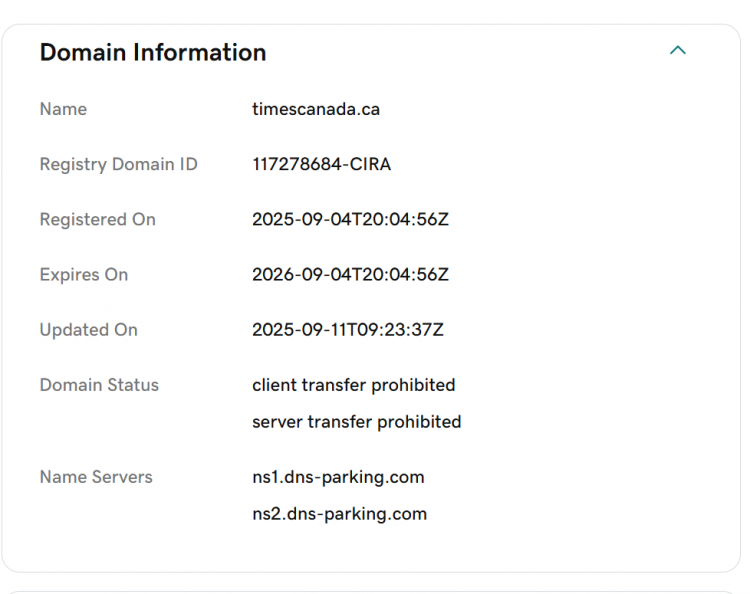The width and height of the screenshot is (750, 594).
Task: Select the 117278684-CIRA registry ID value
Action: [321, 164]
